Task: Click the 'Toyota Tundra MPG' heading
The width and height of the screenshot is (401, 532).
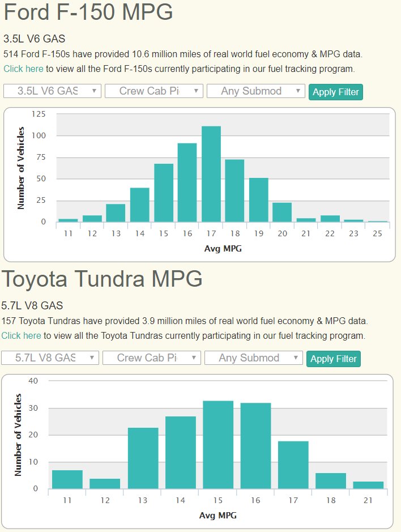Action: pyautogui.click(x=102, y=279)
